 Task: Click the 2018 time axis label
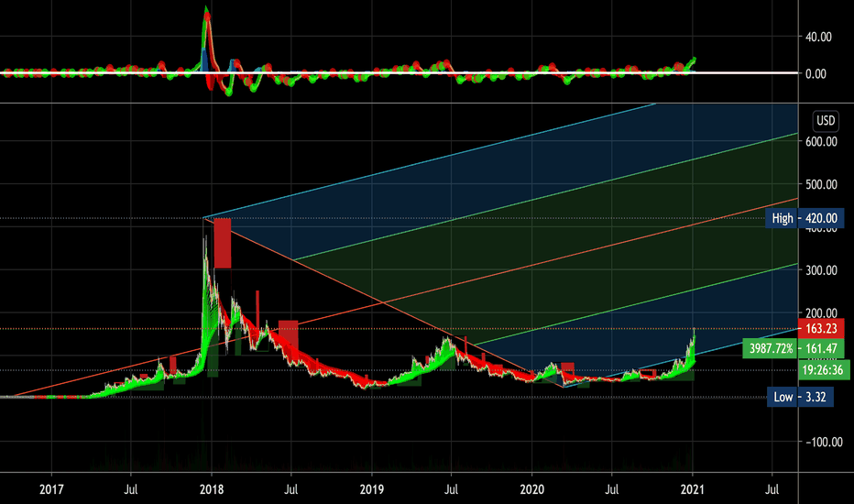click(x=212, y=489)
